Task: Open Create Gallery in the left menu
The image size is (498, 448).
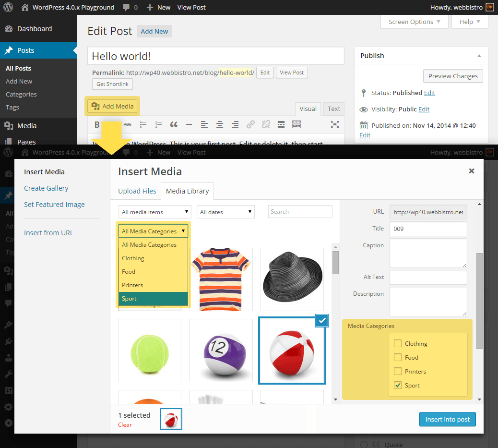Action: (46, 188)
